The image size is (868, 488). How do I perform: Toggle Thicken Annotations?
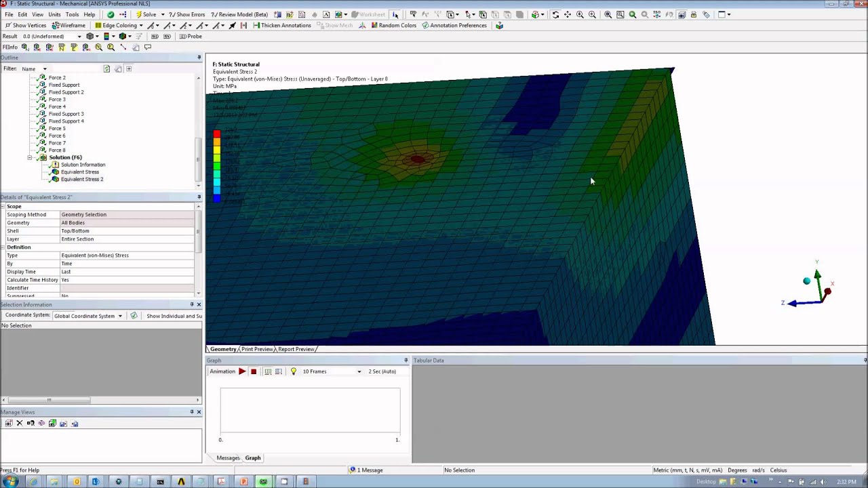click(281, 25)
